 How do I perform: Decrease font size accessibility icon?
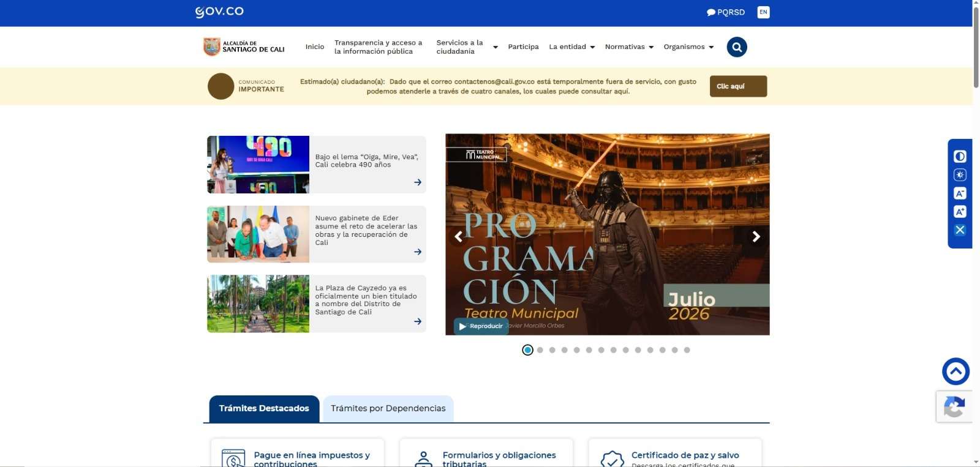coord(960,193)
